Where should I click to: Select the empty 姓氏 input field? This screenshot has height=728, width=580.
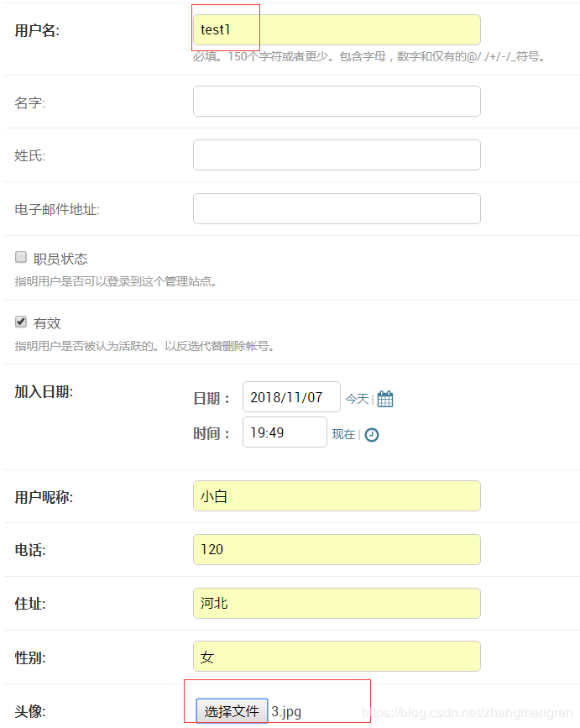click(336, 155)
